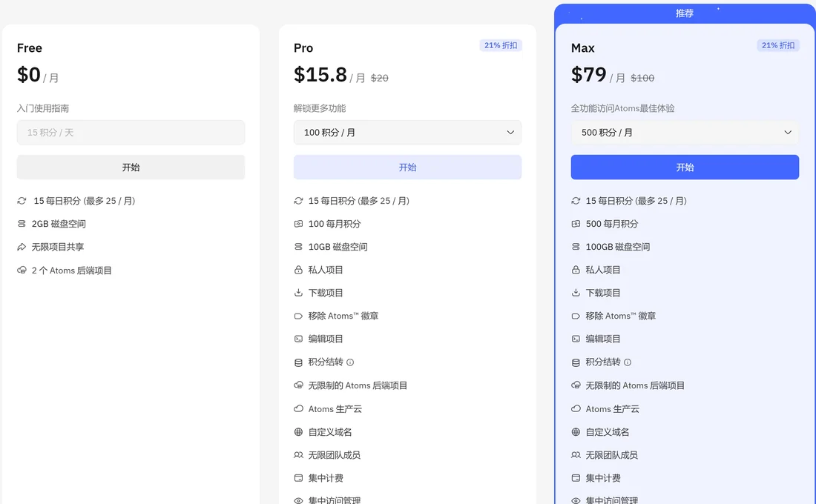This screenshot has height=504, width=816.
Task: Click the terminal icon for Pro 编辑项目
Action: tap(298, 339)
